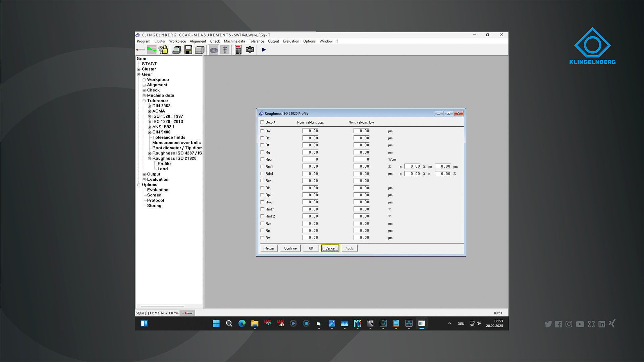This screenshot has height=362, width=644.
Task: Toggle the Rv checkbox
Action: [x=262, y=238]
